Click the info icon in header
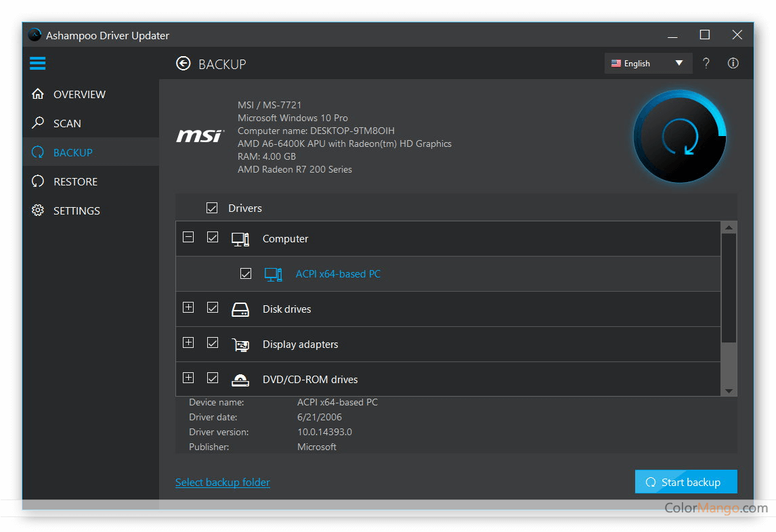776x532 pixels. (733, 63)
